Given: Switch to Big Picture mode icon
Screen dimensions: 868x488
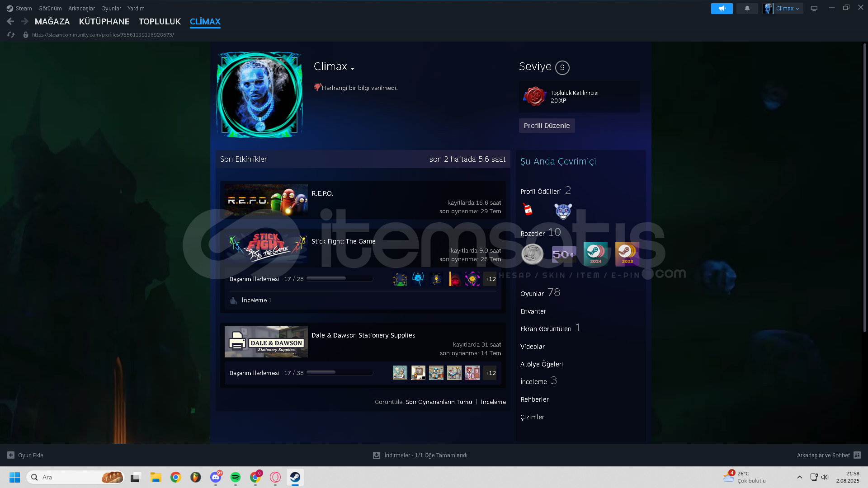Looking at the screenshot, I should click(x=814, y=9).
